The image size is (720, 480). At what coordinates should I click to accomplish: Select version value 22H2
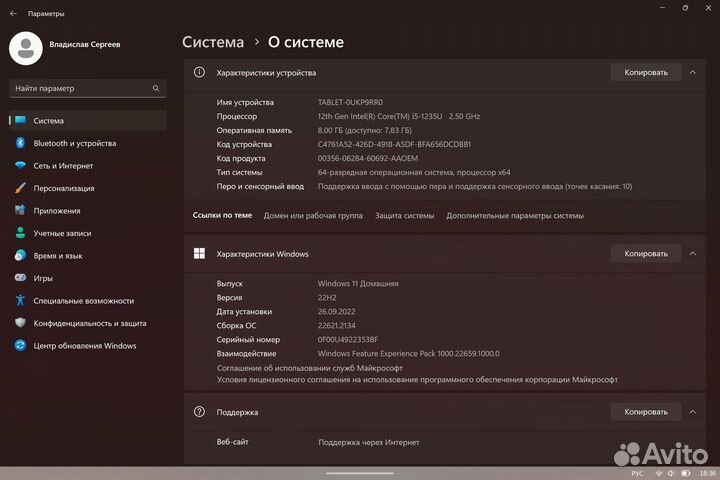pos(327,298)
